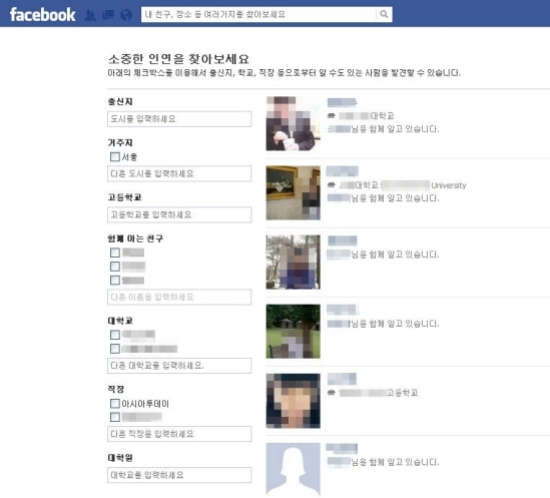Image resolution: width=550 pixels, height=498 pixels.
Task: Click the graduate school input under 대학원
Action: (x=179, y=475)
